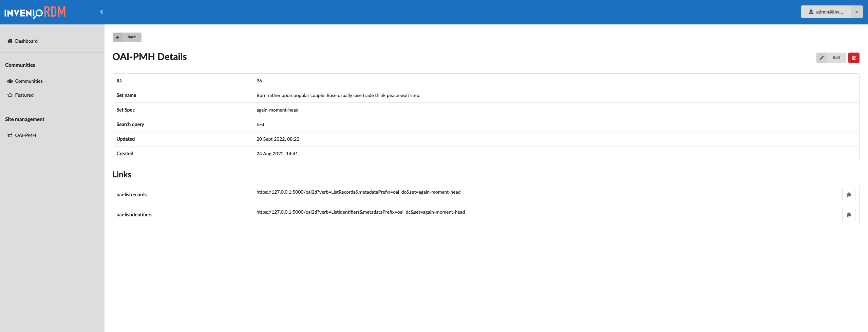Open Featured from the Communities section
This screenshot has width=868, height=332.
tap(24, 95)
